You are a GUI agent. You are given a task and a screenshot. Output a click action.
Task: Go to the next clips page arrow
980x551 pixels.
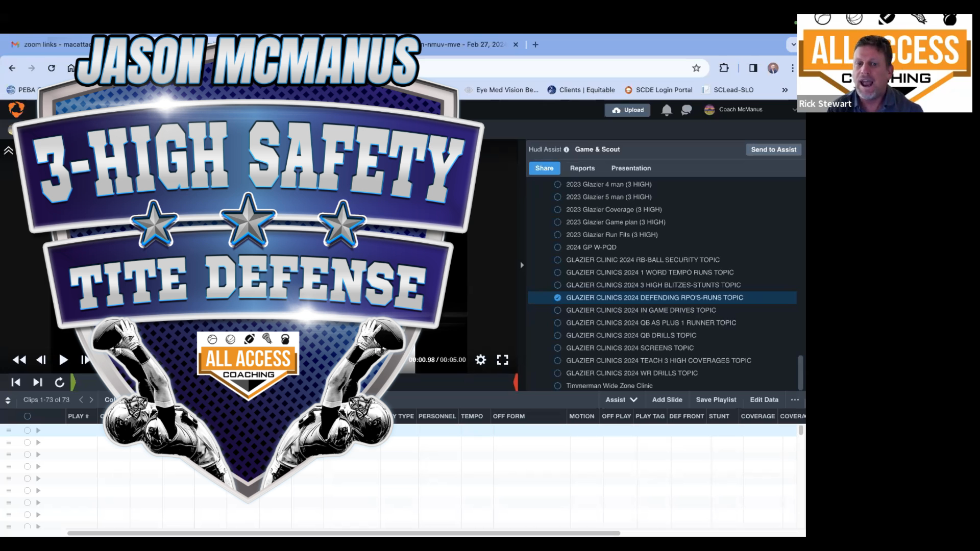click(91, 399)
